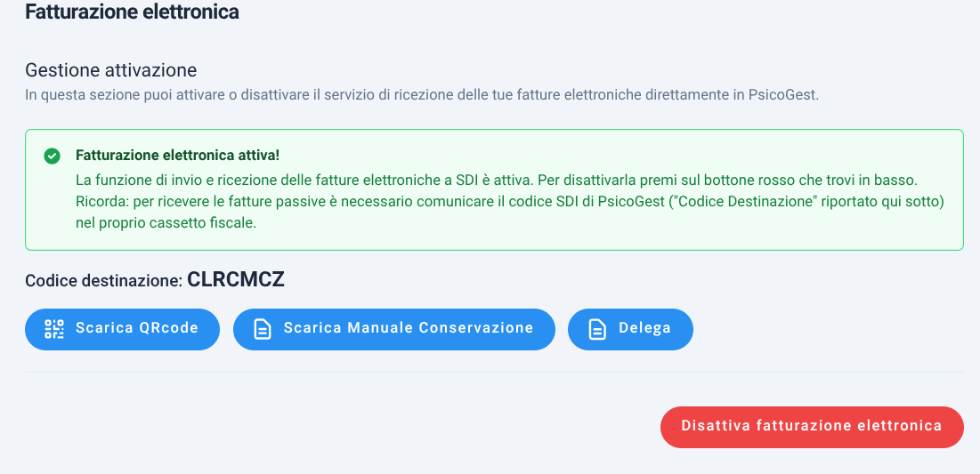Image resolution: width=980 pixels, height=474 pixels.
Task: Click the alert line starting with Ricorda
Action: pyautogui.click(x=509, y=202)
